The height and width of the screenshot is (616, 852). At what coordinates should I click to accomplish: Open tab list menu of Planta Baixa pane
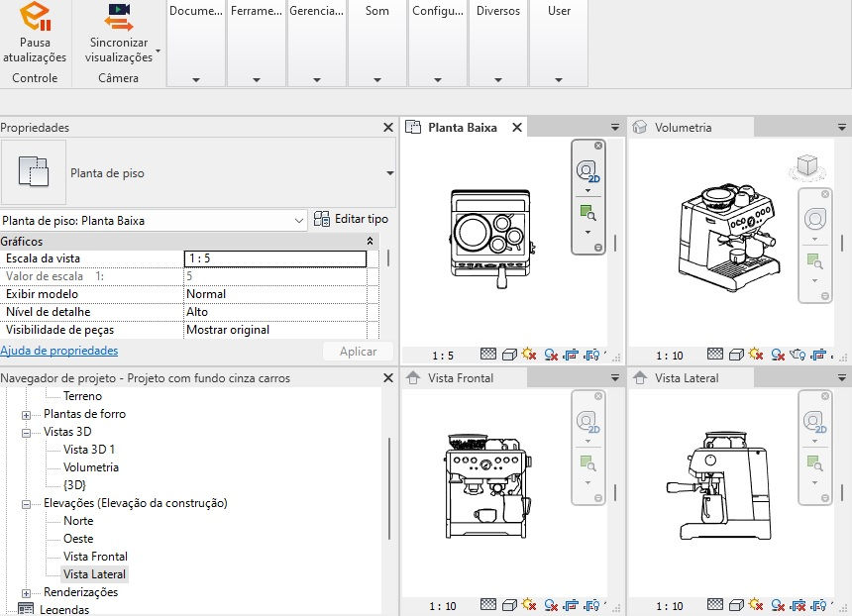[615, 127]
